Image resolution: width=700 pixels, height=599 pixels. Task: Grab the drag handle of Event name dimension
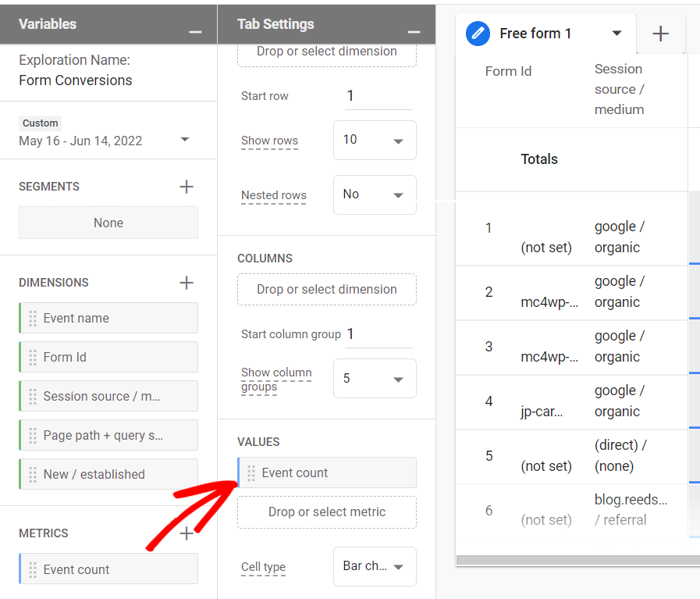click(33, 318)
